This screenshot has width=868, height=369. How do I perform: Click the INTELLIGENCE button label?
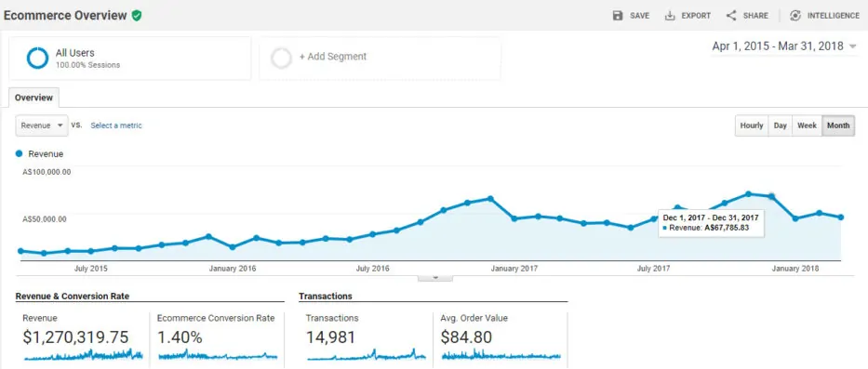click(834, 16)
